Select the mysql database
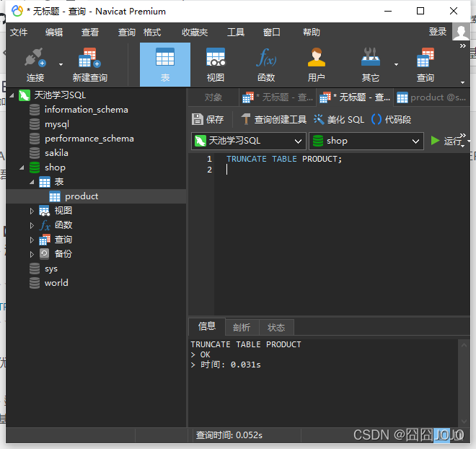This screenshot has width=476, height=449. (x=57, y=124)
